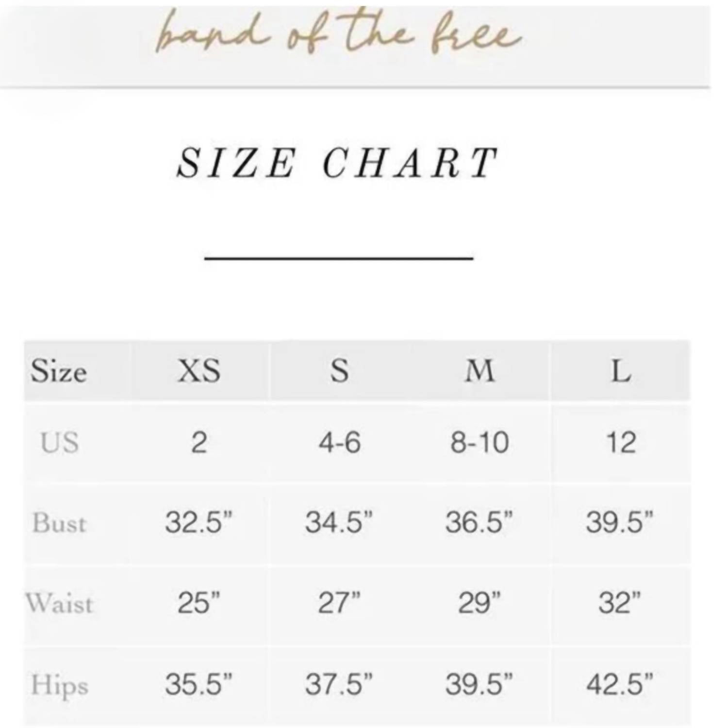Click the US row label
The image size is (728, 728).
pos(59,443)
